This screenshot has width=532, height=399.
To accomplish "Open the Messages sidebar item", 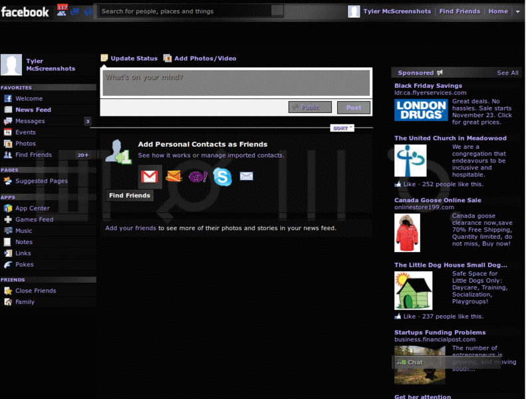I will [x=48, y=121].
